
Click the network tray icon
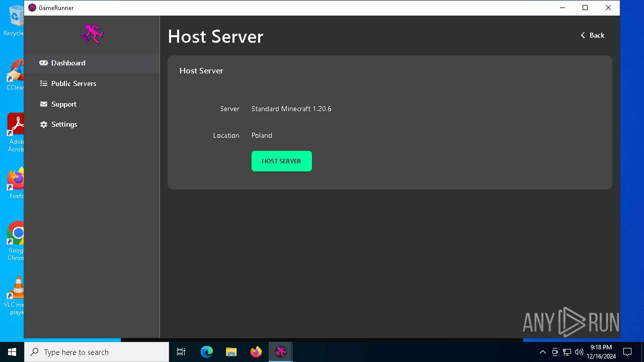(x=567, y=352)
